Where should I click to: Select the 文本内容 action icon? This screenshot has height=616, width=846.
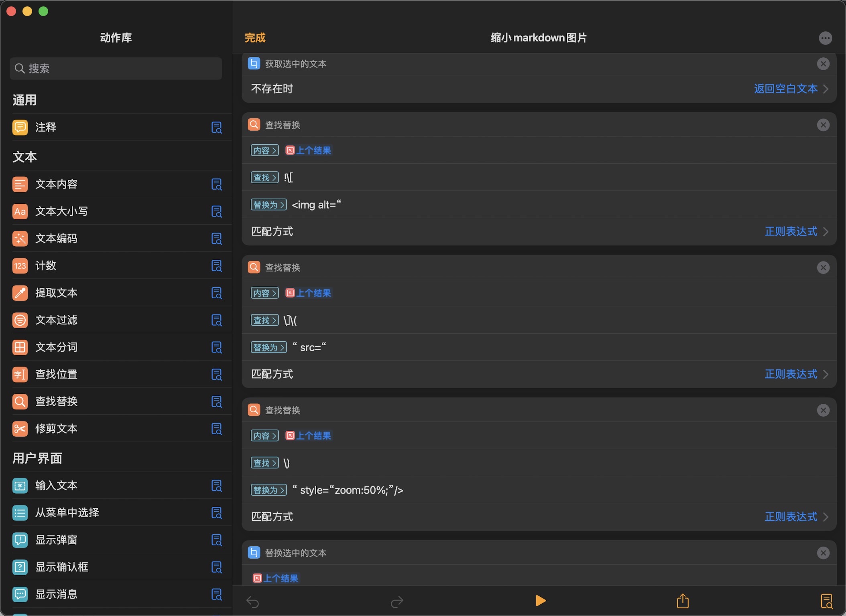20,184
